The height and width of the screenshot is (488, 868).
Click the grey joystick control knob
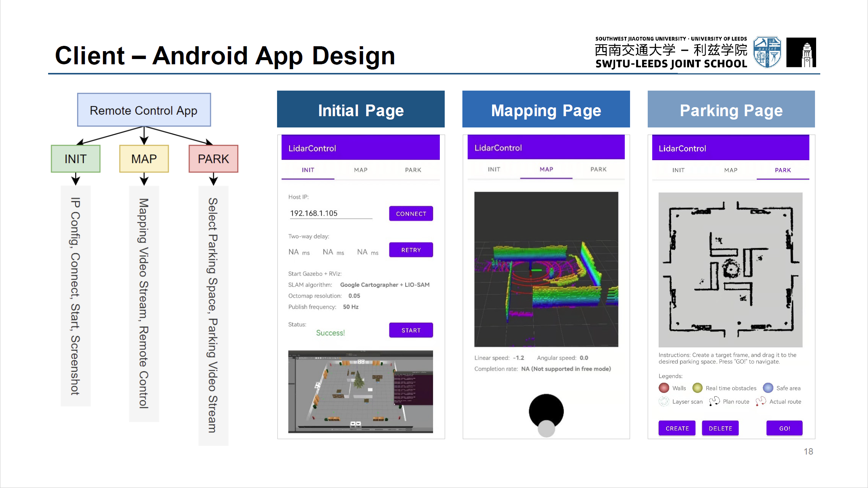click(546, 428)
